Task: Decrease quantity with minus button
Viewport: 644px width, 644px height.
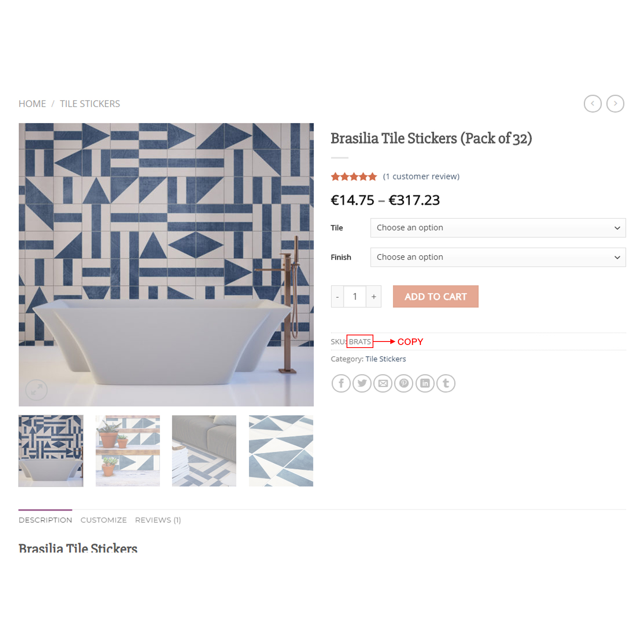Action: coord(337,297)
